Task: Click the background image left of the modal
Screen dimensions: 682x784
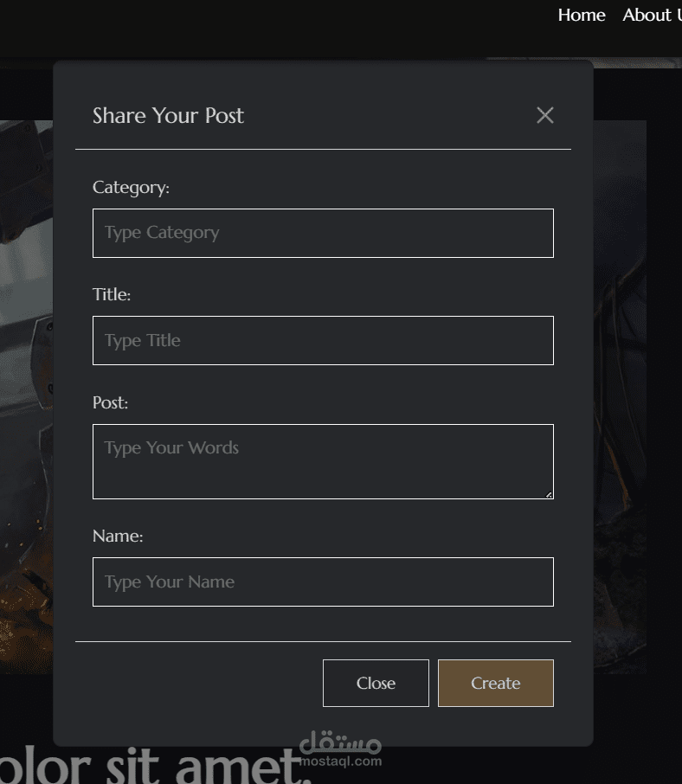Action: point(26,389)
